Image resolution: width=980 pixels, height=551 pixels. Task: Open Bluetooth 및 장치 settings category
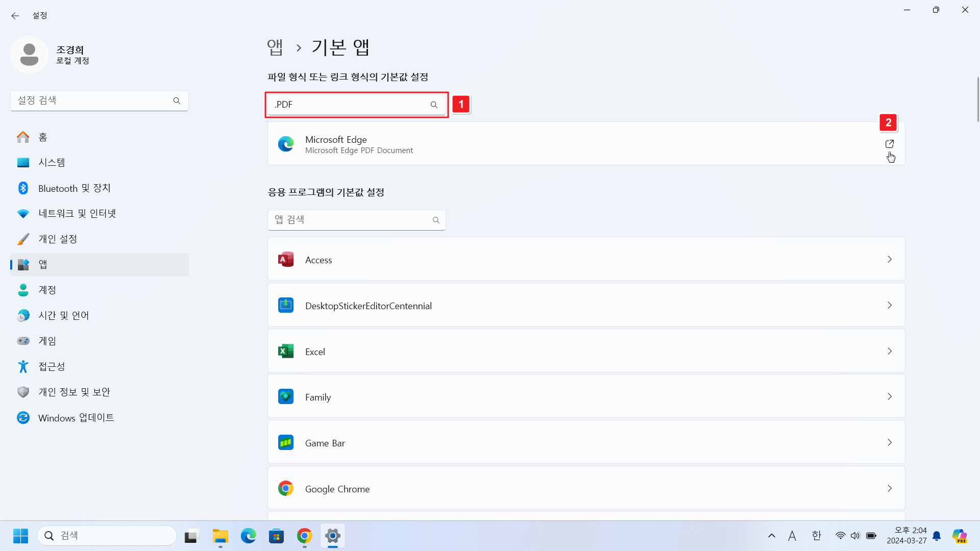[x=100, y=188]
